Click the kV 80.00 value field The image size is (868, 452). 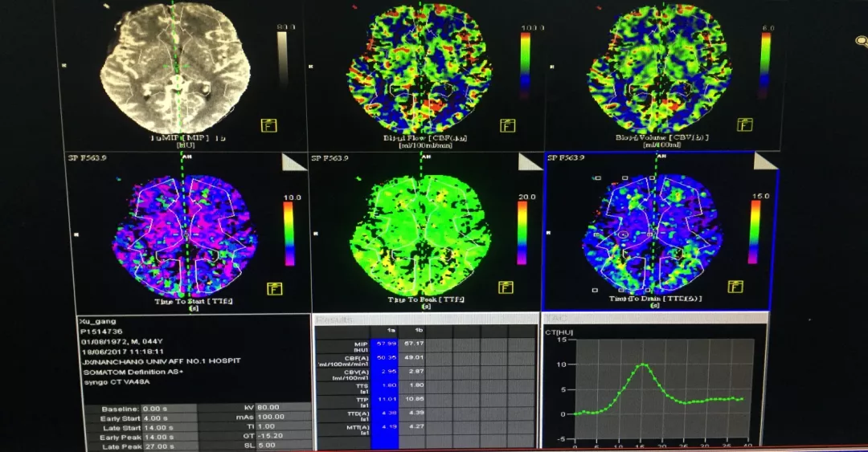tap(283, 407)
